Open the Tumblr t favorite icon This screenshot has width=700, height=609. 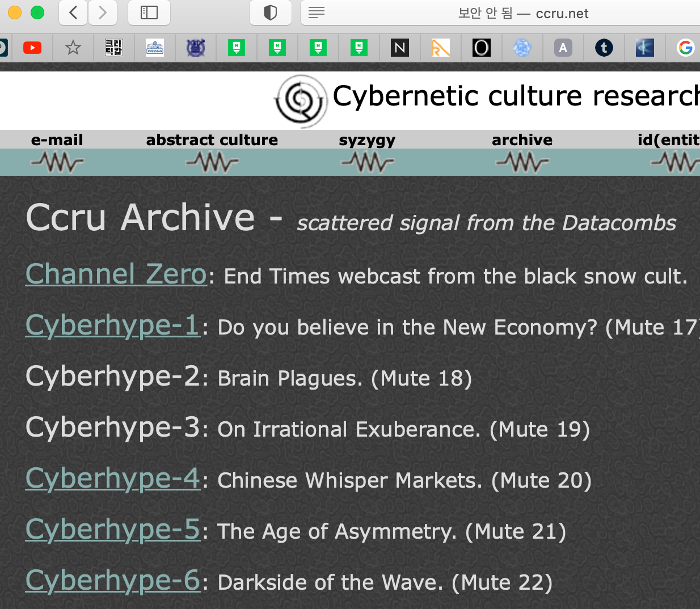604,48
